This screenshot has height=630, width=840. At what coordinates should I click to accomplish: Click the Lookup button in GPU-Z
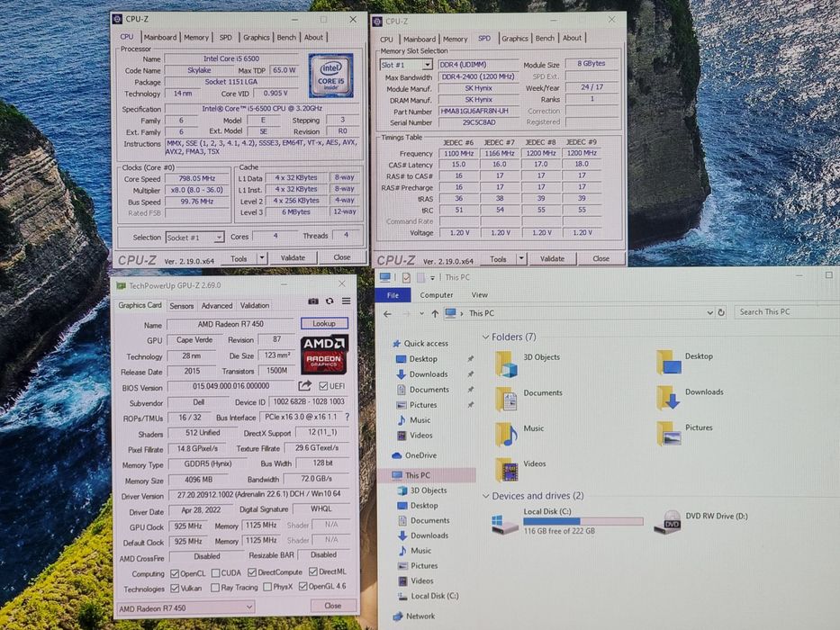pos(324,324)
